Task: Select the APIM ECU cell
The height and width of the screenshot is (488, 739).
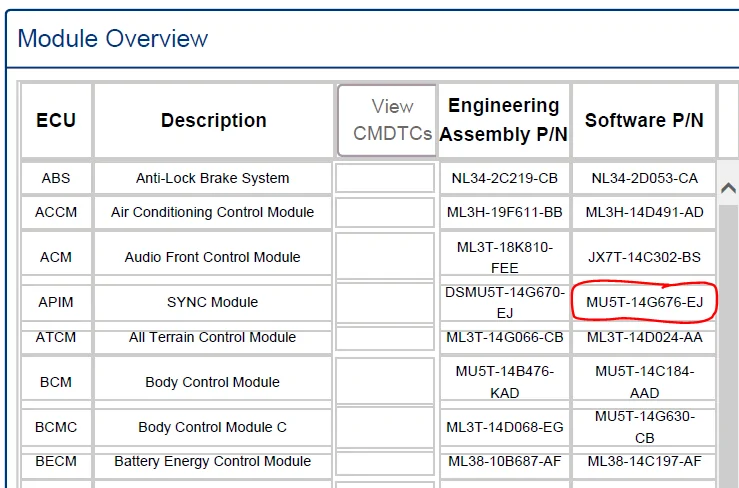Action: 56,302
